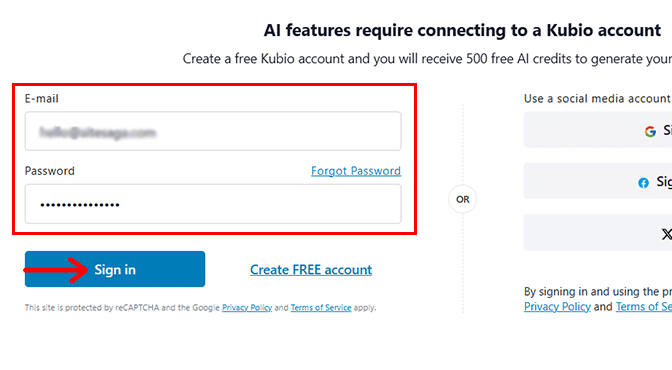Viewport: 672px width, 370px height.
Task: Click the circular OR divider badge
Action: pyautogui.click(x=462, y=199)
